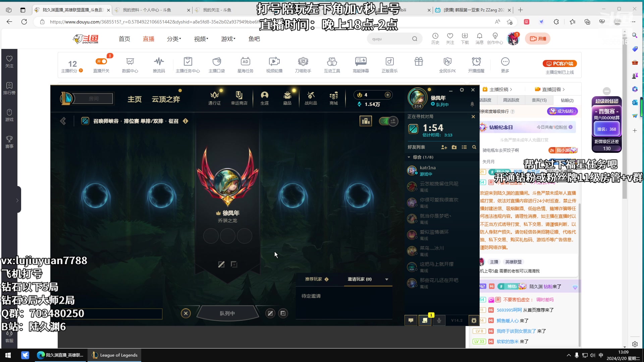
Task: Open 主播任务中心 task center icon
Action: pyautogui.click(x=188, y=65)
